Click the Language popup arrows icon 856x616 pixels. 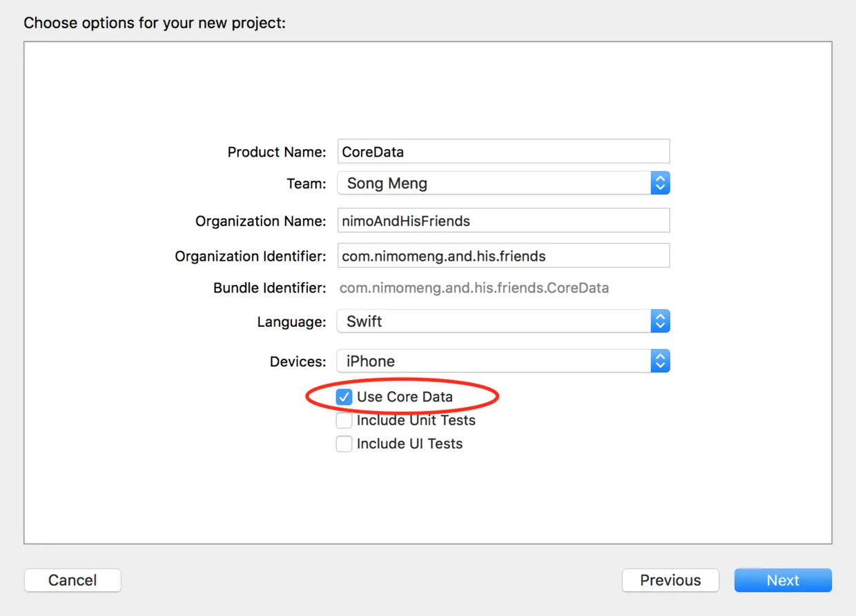coord(660,321)
